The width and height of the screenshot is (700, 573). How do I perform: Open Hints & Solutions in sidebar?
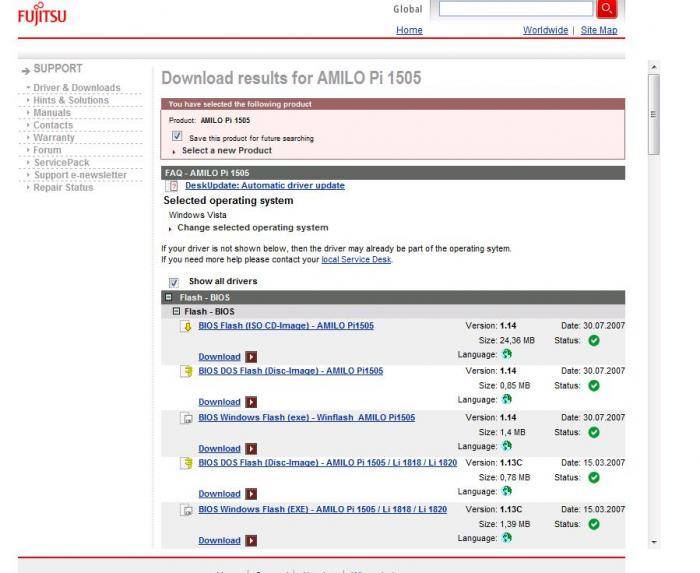71,100
